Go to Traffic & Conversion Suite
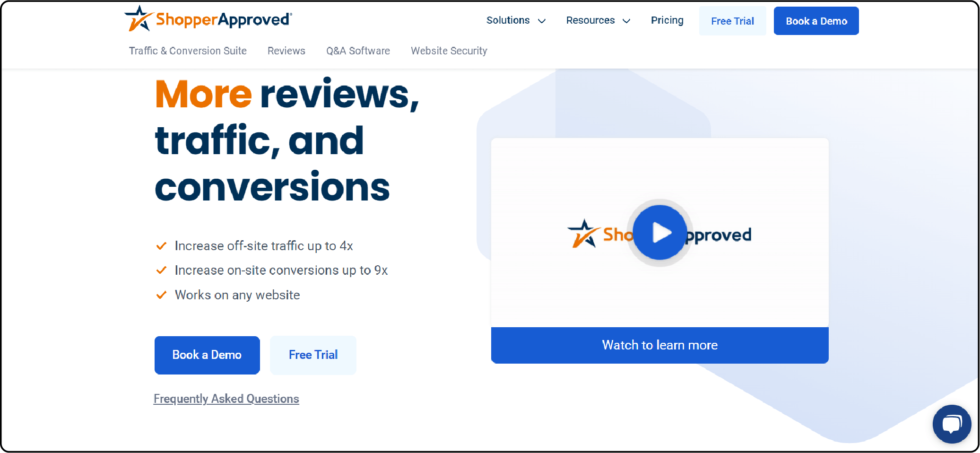This screenshot has width=980, height=453. pos(188,51)
